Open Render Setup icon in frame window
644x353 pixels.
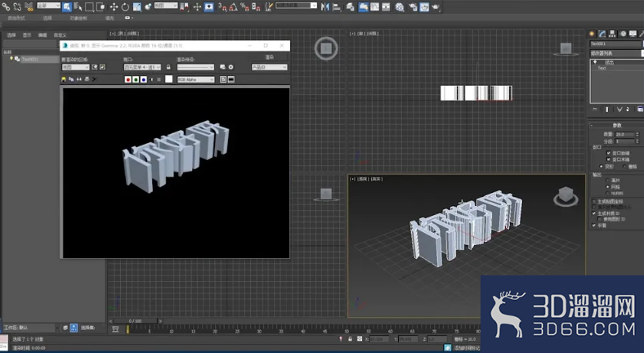pos(222,67)
